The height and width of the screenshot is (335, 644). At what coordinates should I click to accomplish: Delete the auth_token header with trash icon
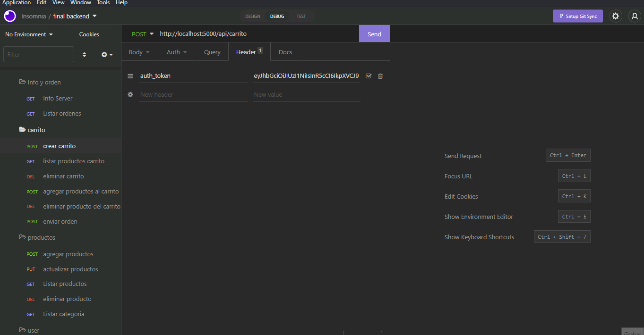click(x=380, y=76)
